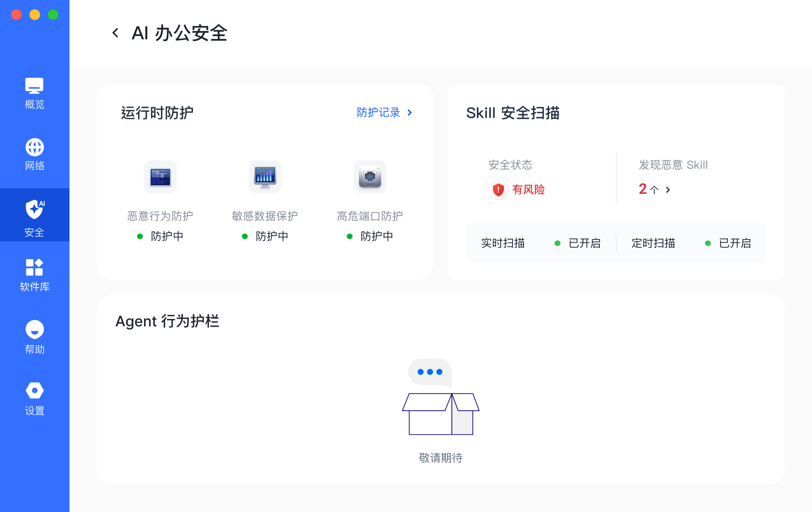Maximize the window with green button
812x512 pixels.
[x=53, y=15]
